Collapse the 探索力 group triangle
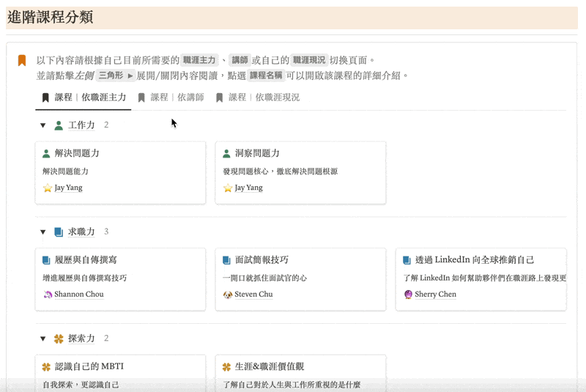 tap(43, 339)
